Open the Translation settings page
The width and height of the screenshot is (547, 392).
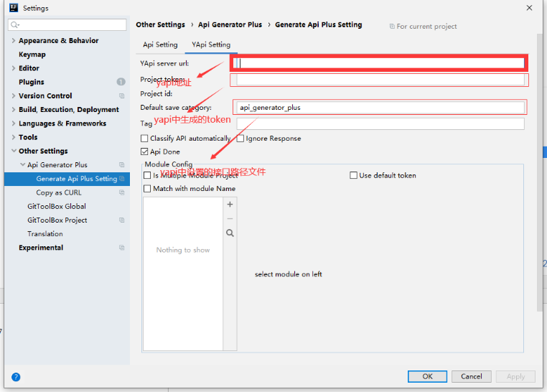point(45,233)
